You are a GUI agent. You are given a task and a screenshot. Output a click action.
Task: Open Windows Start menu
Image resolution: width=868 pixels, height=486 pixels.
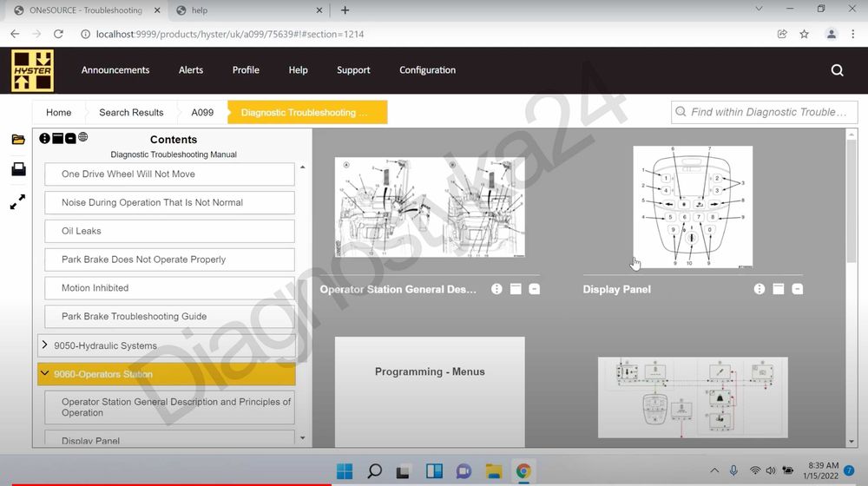(x=345, y=471)
